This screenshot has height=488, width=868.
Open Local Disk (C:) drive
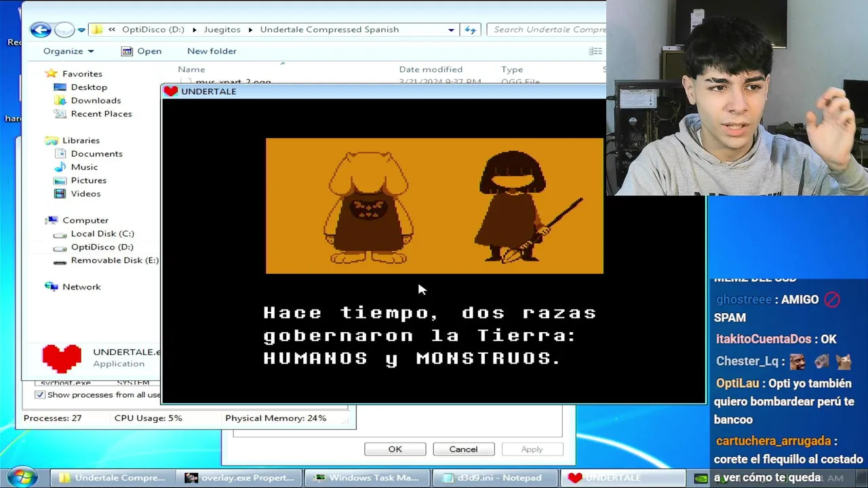tap(102, 233)
